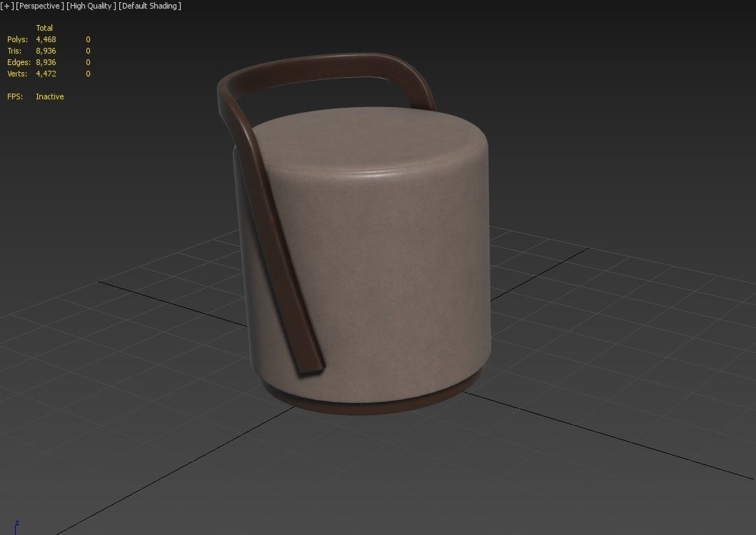
Task: Click the 'Polys:' statistics label
Action: [17, 39]
